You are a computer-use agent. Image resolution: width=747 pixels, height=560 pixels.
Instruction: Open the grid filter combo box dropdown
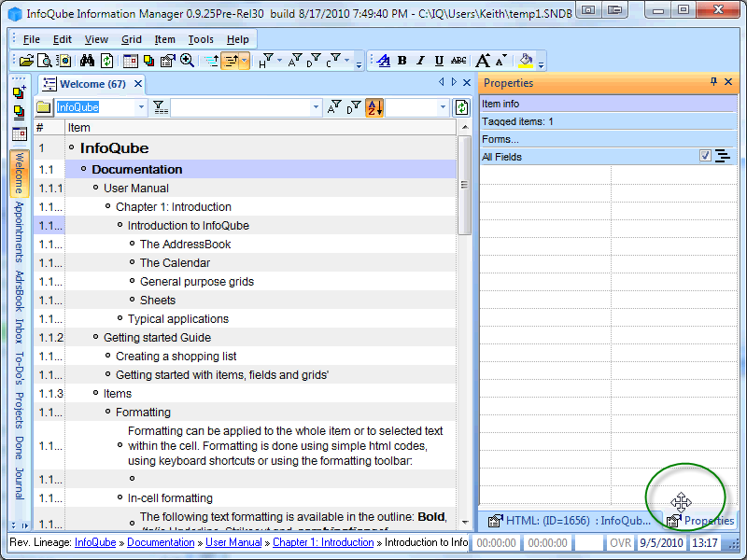tap(316, 107)
